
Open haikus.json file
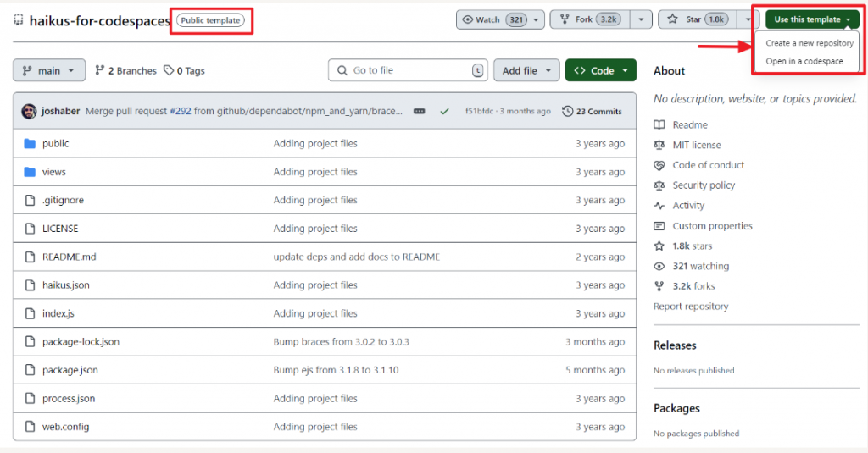coord(66,285)
